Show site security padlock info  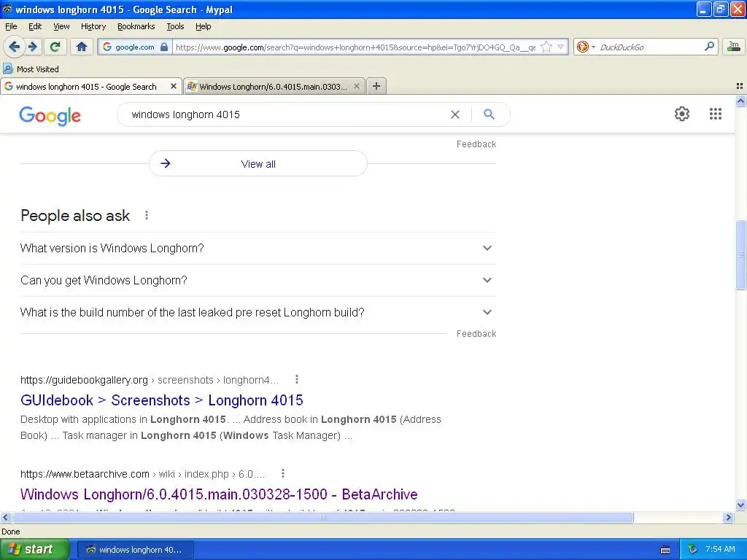[164, 47]
